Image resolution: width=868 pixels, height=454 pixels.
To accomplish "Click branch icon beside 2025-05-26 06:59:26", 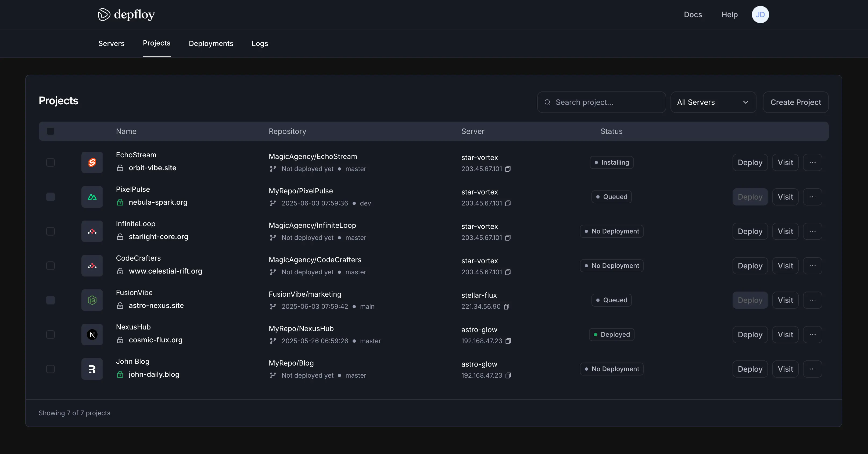I will click(x=273, y=341).
